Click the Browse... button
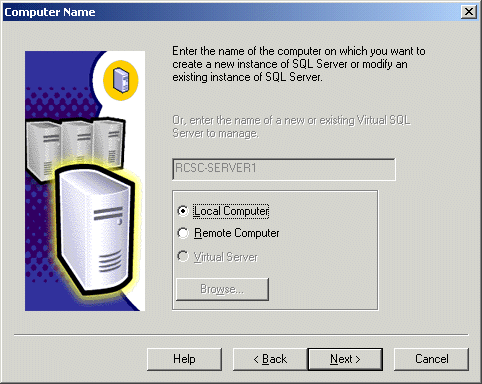Screen dimensions: 482x384 [222, 289]
